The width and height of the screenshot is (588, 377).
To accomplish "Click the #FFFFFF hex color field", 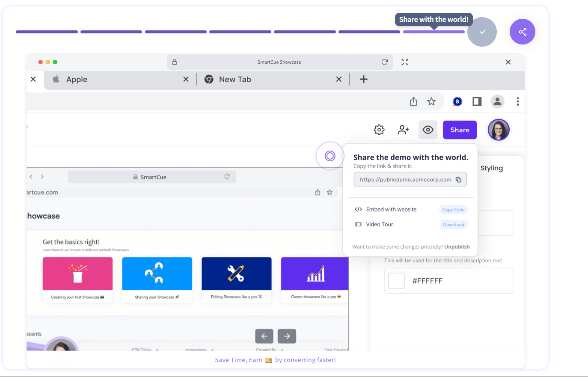I will [448, 281].
